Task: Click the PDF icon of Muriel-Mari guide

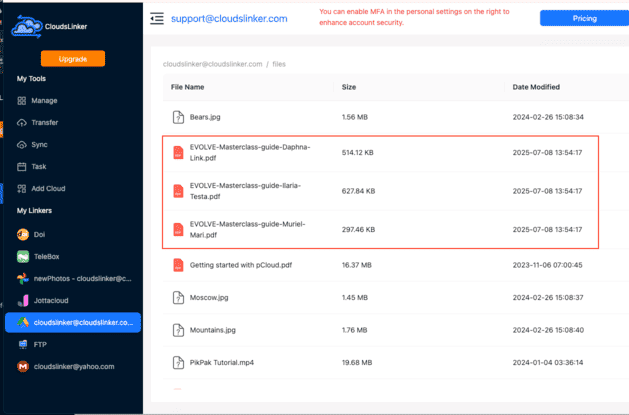Action: 178,229
